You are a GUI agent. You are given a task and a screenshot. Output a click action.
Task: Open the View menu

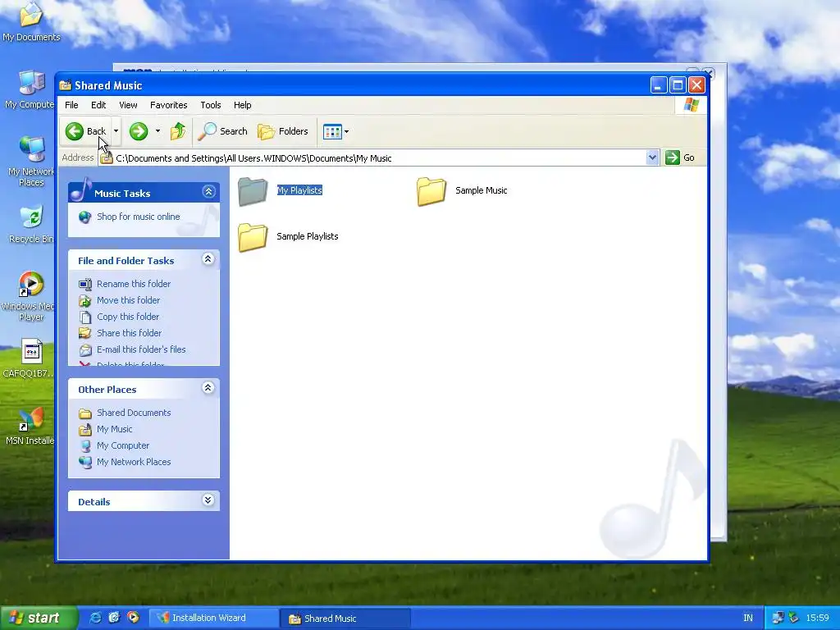pos(128,105)
